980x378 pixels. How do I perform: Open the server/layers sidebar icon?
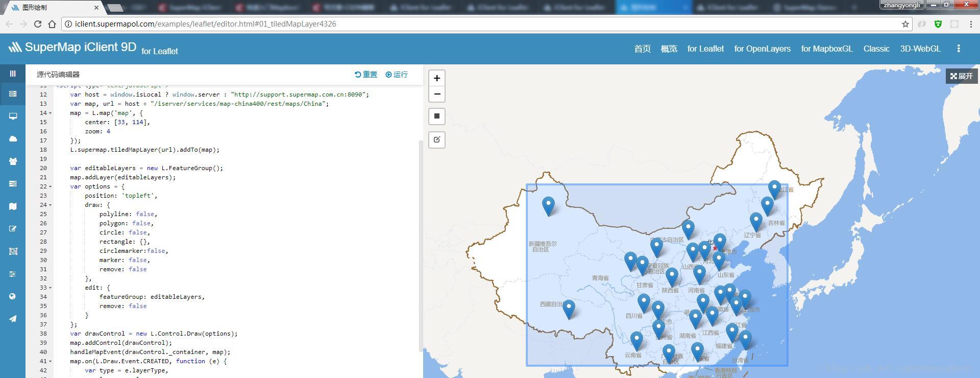(x=13, y=94)
